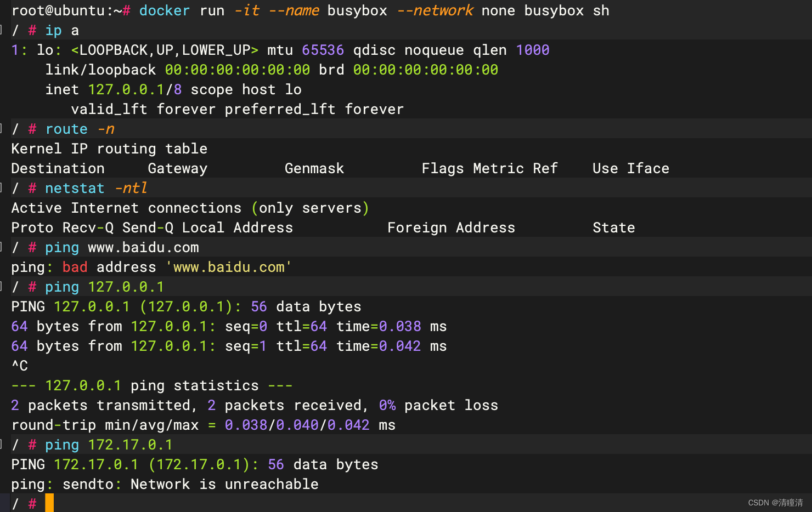Viewport: 812px width, 512px height.
Task: Click the 'Foreign Address' column header
Action: (452, 227)
